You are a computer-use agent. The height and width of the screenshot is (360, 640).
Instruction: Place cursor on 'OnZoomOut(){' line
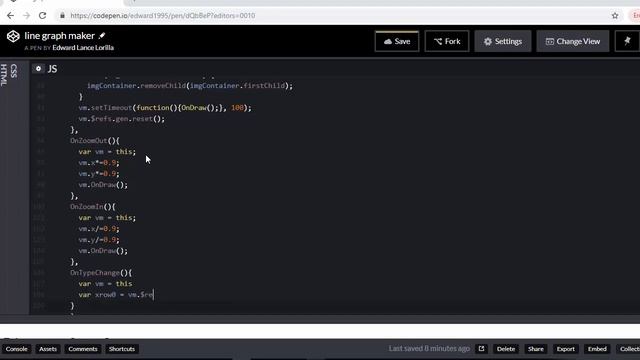pyautogui.click(x=95, y=141)
